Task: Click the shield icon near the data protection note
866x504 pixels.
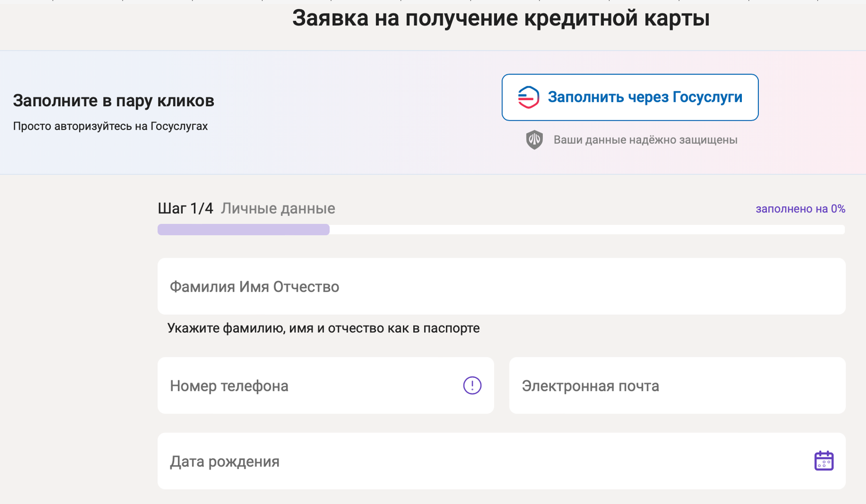Action: (x=534, y=140)
